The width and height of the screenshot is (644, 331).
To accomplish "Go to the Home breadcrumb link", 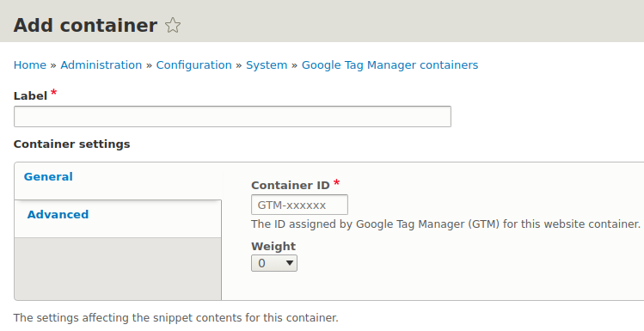I will 30,64.
